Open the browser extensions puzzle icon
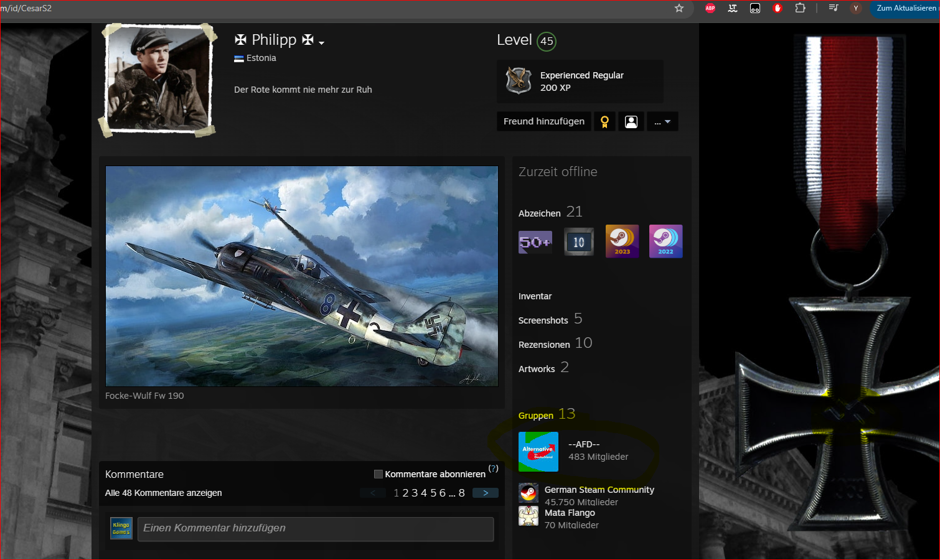The image size is (940, 560). point(800,8)
